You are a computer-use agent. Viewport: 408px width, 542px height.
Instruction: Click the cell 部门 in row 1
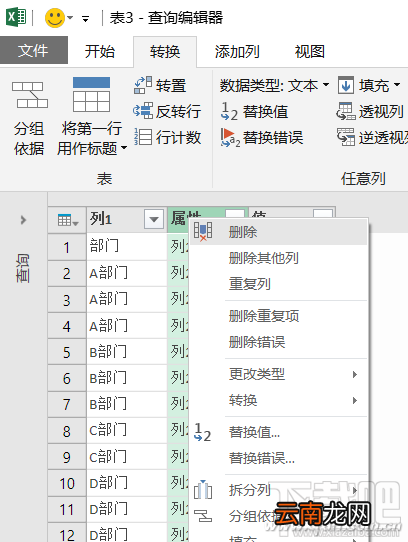[x=127, y=247]
